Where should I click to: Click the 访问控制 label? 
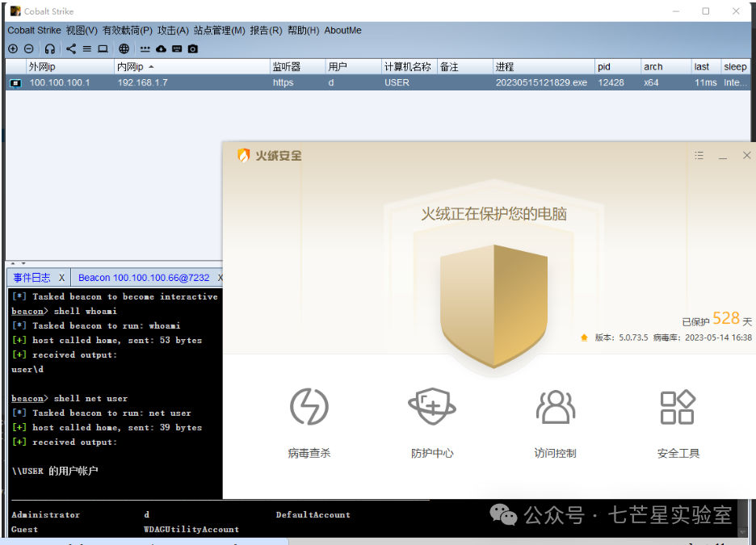click(556, 454)
